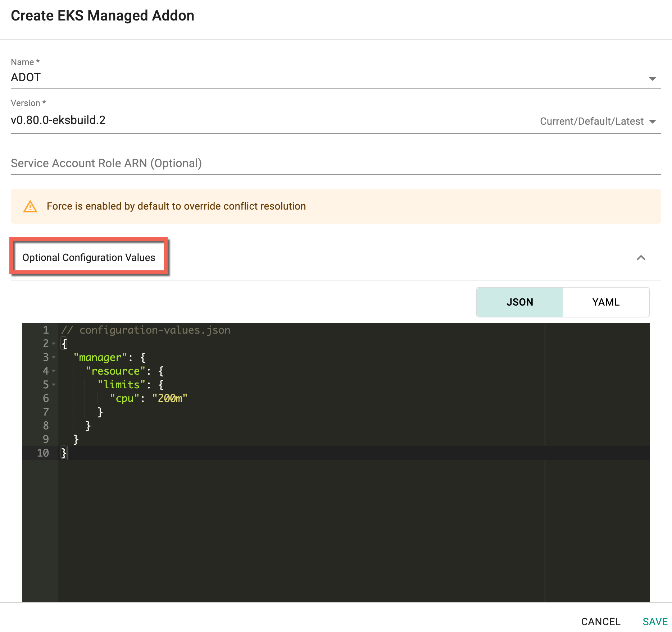Click the "200m" value in editor
672x632 pixels.
tap(170, 398)
